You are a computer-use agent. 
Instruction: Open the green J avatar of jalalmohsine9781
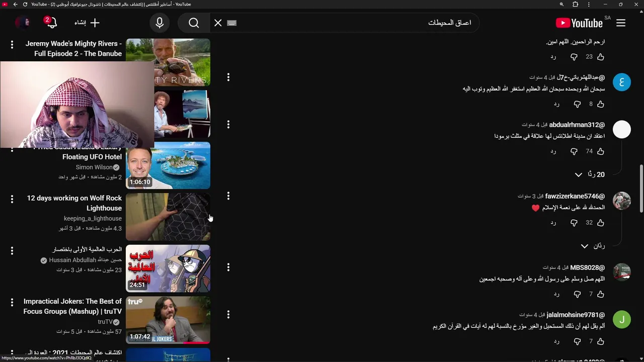point(622,319)
